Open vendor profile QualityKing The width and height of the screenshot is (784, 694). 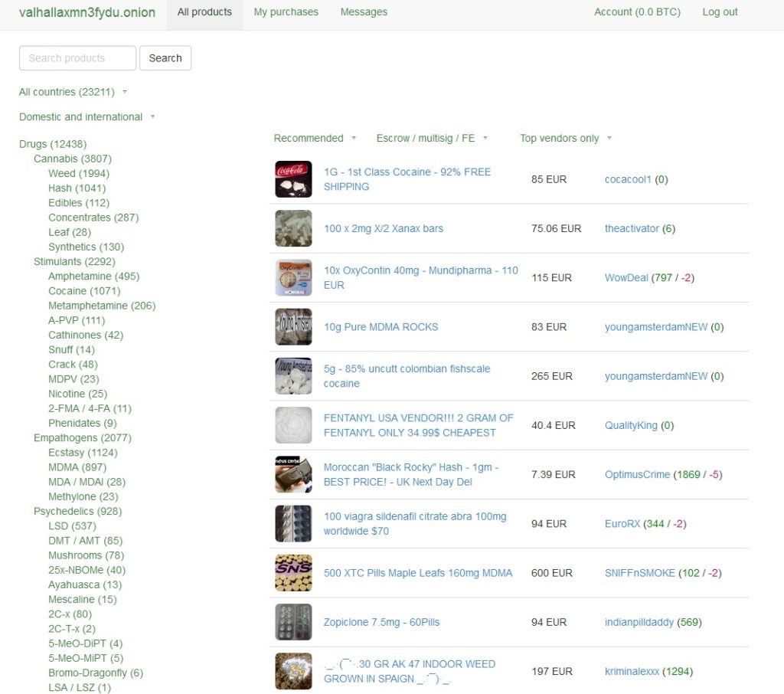pos(631,425)
